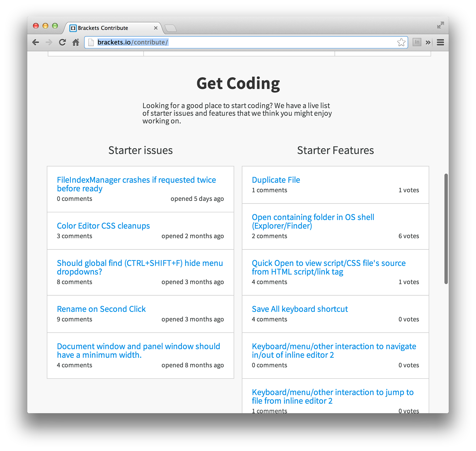The height and width of the screenshot is (451, 476).
Task: Click the 'Get Coding' heading
Action: (x=238, y=84)
